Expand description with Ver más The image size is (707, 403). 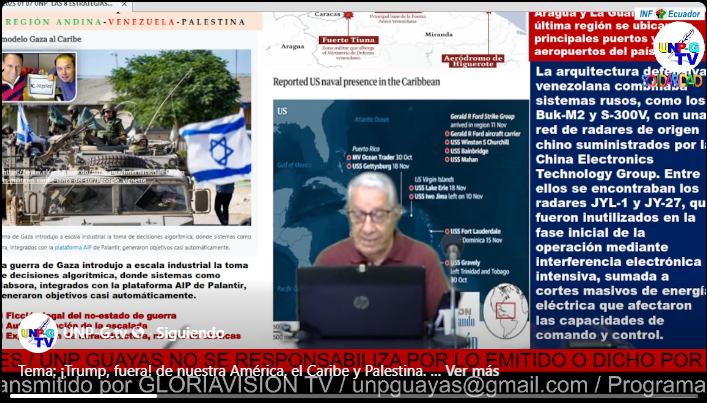coord(472,371)
